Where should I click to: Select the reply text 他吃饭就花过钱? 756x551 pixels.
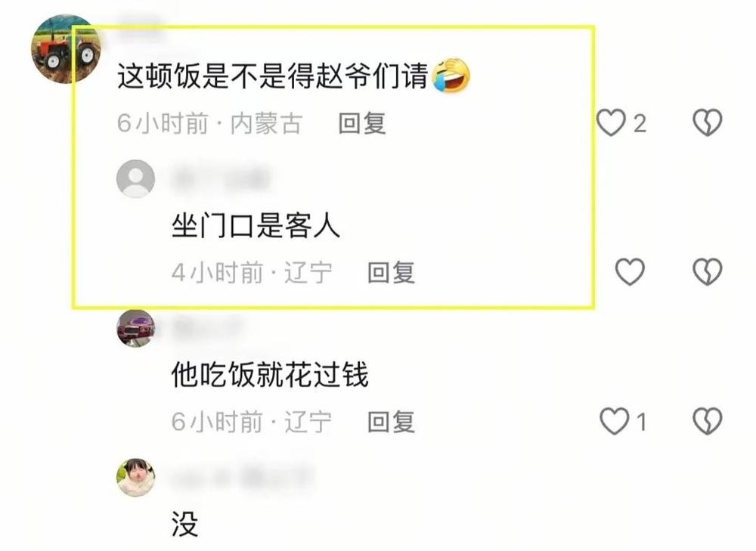pos(270,375)
